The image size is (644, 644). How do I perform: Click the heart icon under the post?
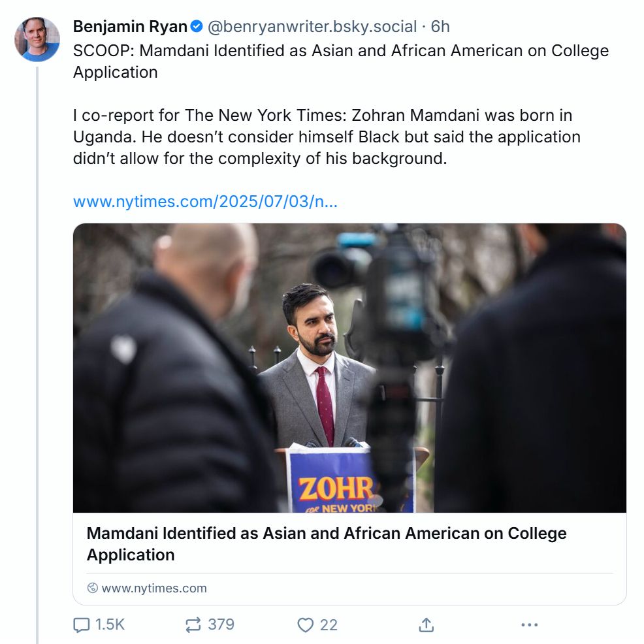[304, 625]
